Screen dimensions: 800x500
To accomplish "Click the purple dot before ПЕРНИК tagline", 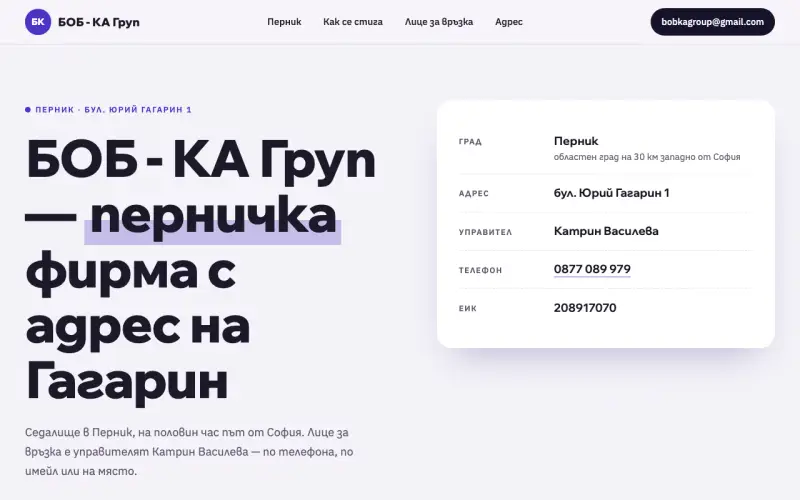I will (28, 110).
